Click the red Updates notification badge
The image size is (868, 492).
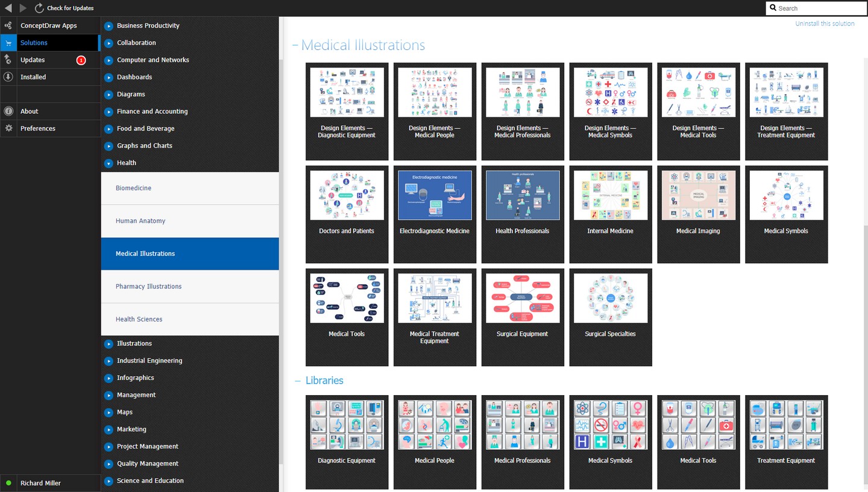[81, 60]
